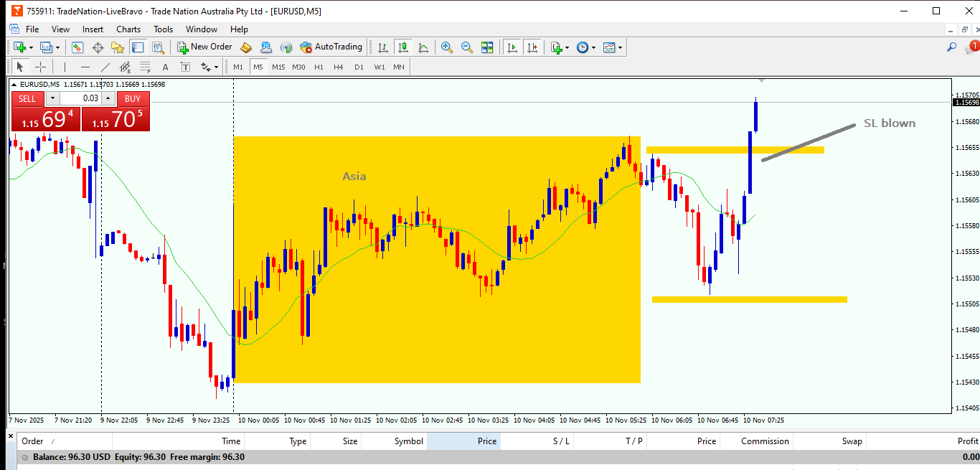Open the Data Window crosshair-circle icon
Viewport: 980px width, 470px height.
point(98,47)
